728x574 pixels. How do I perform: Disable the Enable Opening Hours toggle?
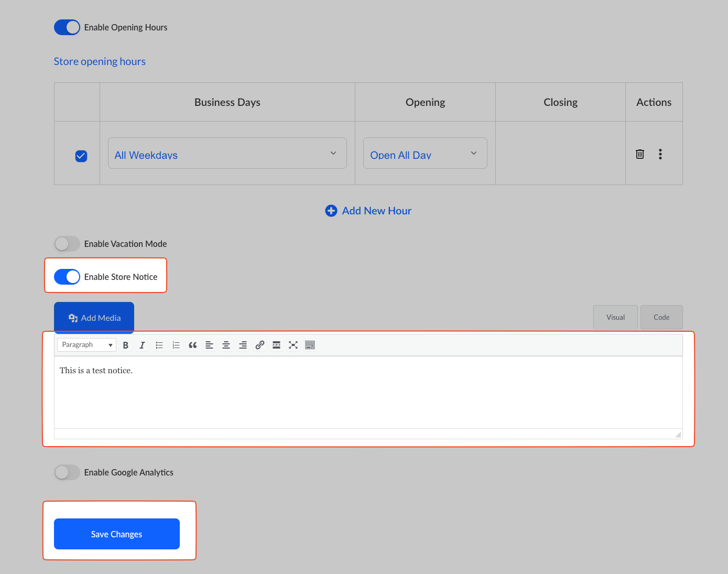[x=67, y=27]
